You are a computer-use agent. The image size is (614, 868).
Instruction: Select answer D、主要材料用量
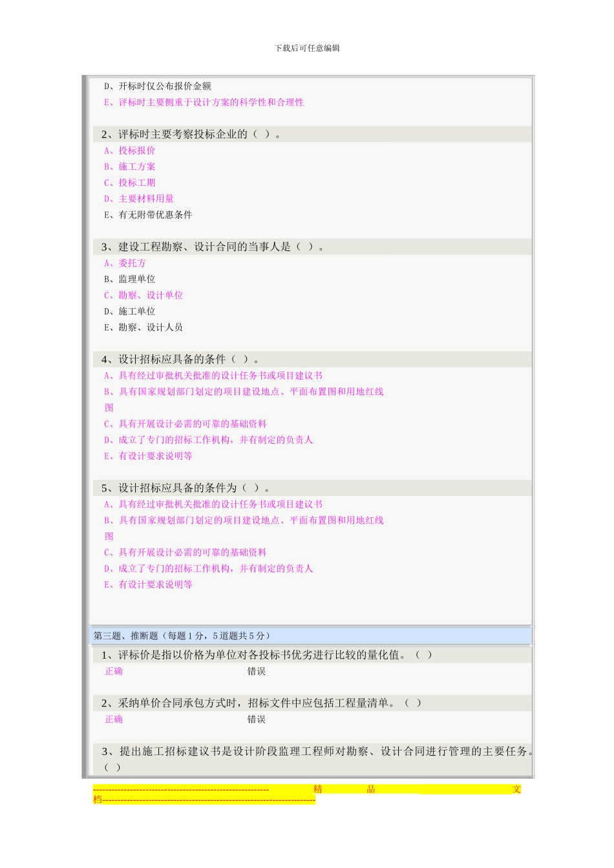click(x=139, y=199)
